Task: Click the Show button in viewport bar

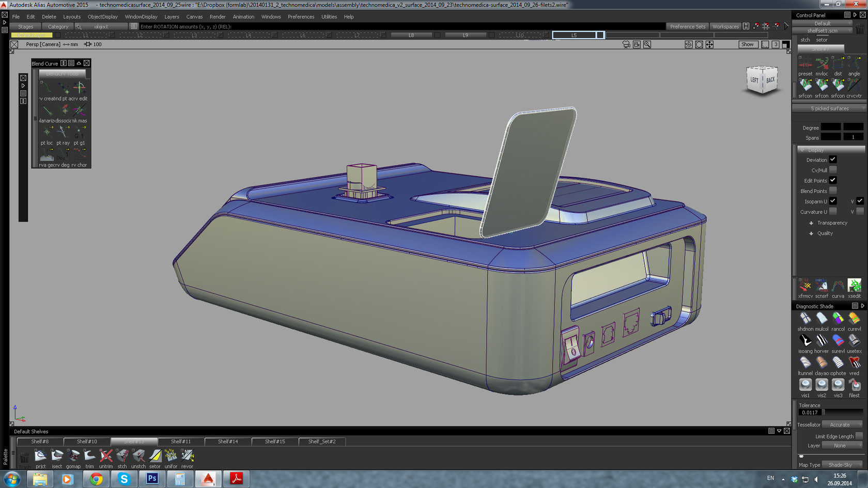Action: point(748,44)
